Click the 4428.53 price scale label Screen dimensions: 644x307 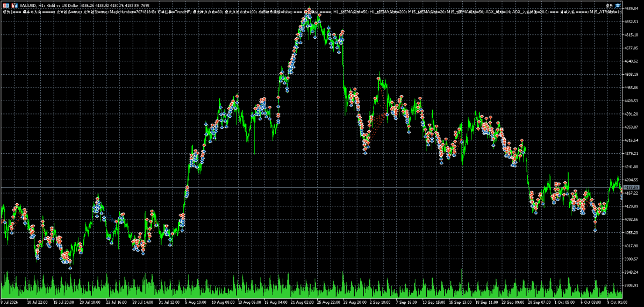coord(631,101)
